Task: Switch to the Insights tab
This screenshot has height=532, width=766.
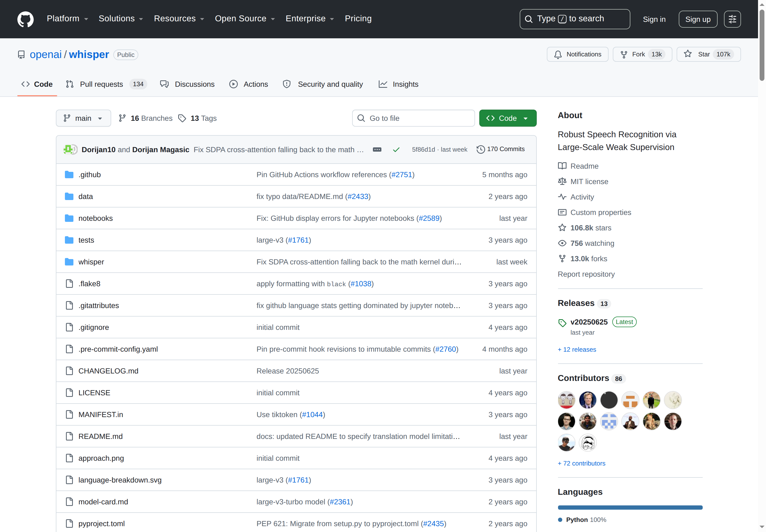Action: pos(398,84)
